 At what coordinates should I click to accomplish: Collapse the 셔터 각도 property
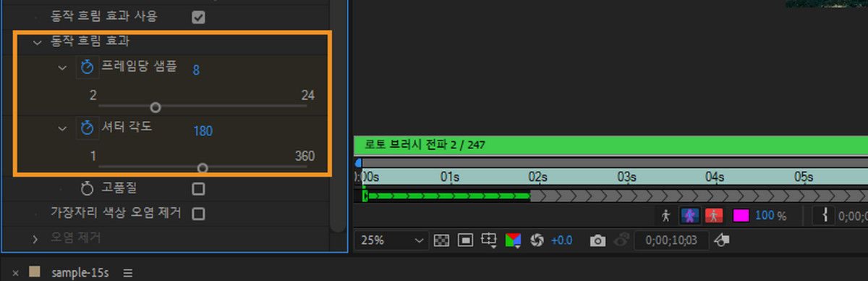(x=62, y=128)
